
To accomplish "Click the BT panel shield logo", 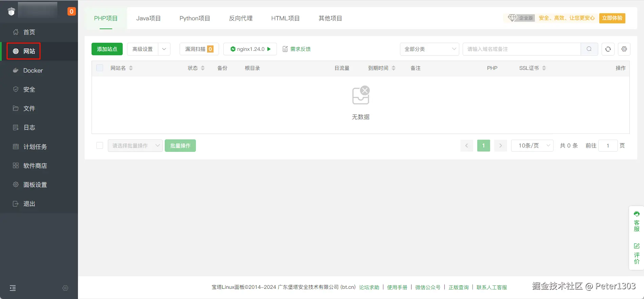I will [x=12, y=12].
